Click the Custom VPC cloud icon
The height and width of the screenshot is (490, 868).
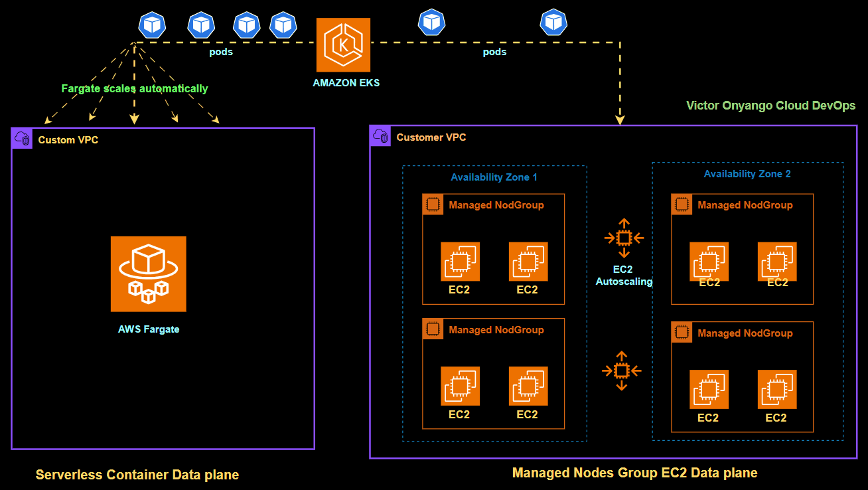21,137
